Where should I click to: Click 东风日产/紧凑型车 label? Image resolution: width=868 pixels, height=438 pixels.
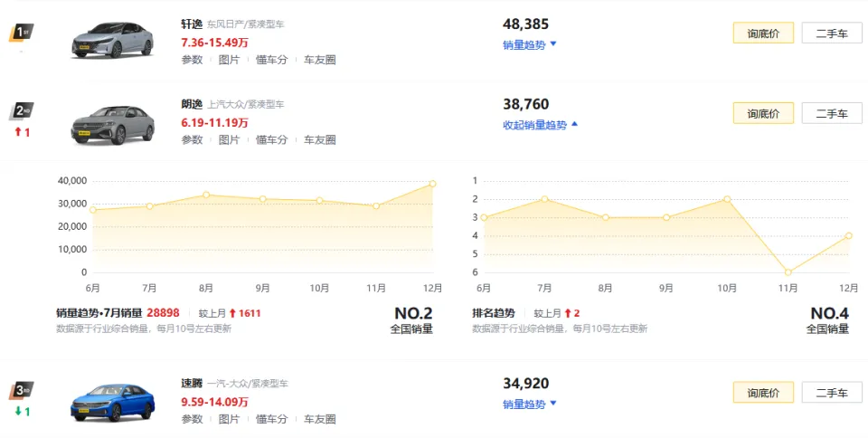(x=246, y=25)
